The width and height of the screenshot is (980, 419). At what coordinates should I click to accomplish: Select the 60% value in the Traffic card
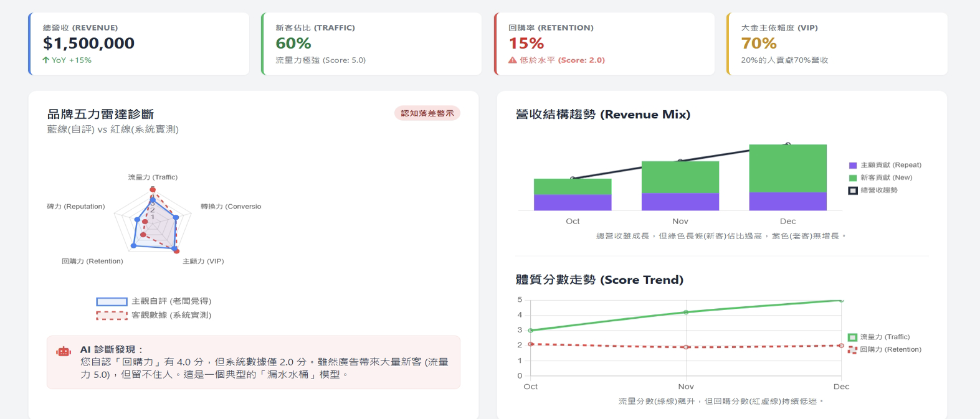(293, 44)
